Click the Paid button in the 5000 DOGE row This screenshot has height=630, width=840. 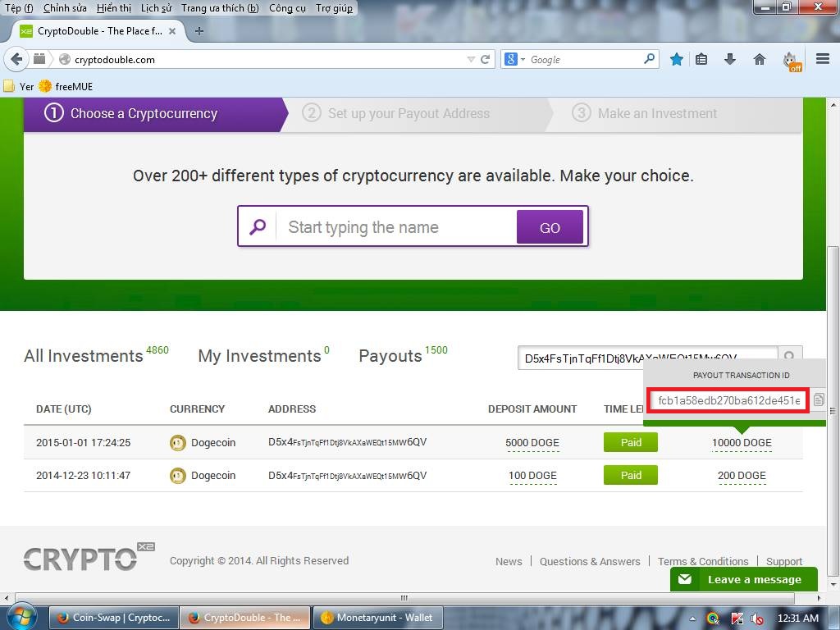click(x=631, y=442)
